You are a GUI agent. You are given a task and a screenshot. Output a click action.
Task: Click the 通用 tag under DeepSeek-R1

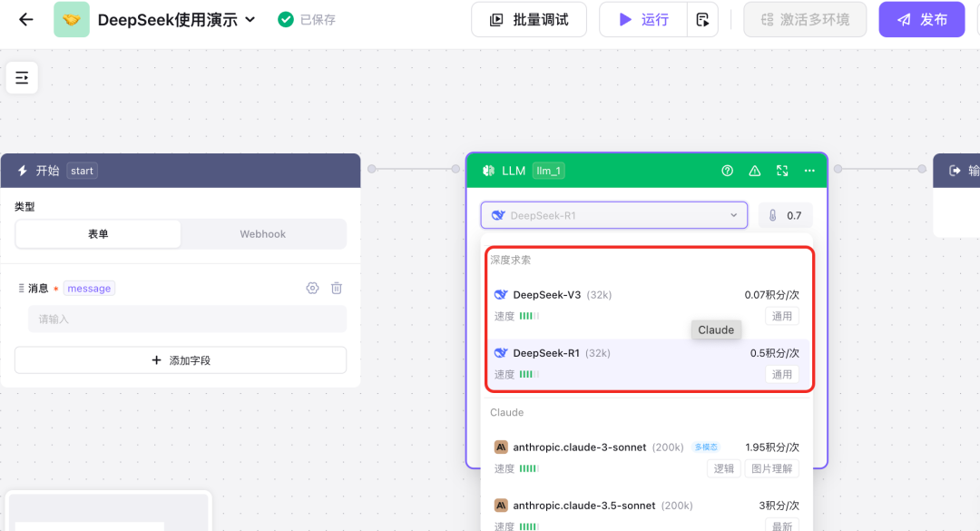tap(782, 374)
